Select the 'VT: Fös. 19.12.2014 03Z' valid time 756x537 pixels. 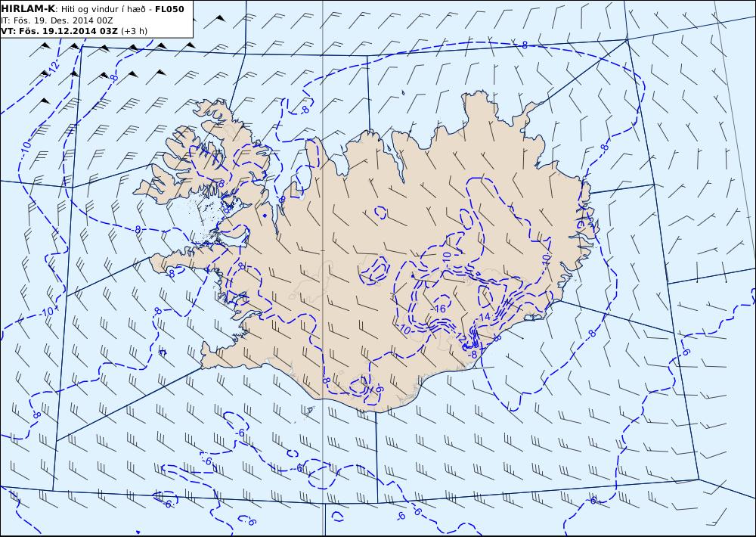[59, 31]
